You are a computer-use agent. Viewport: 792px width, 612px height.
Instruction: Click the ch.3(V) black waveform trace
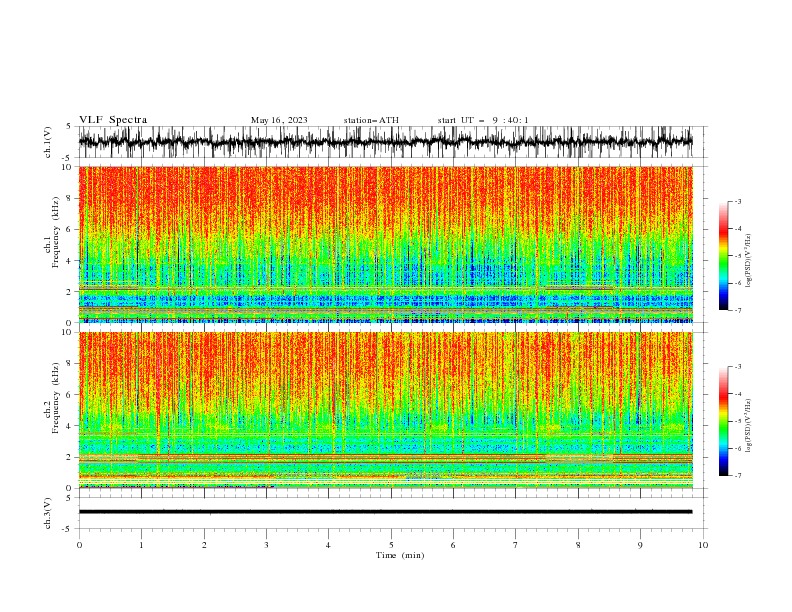point(385,512)
